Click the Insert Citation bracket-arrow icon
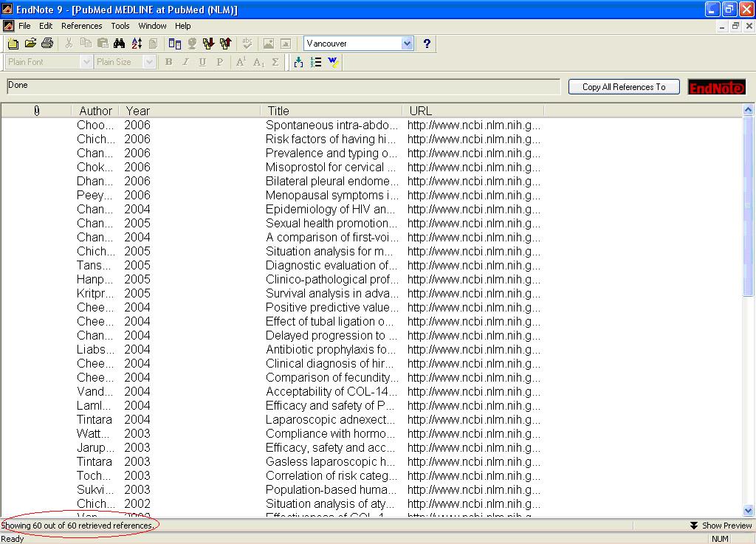 (x=298, y=62)
